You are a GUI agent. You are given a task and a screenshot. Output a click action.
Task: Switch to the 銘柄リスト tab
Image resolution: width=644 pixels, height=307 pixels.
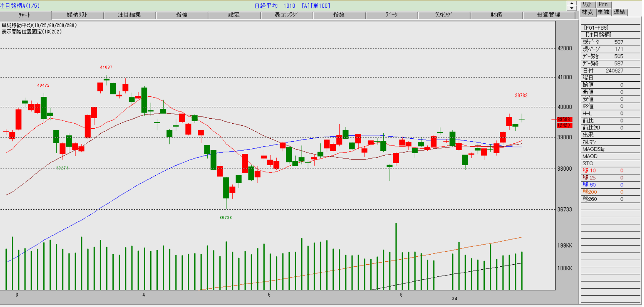[77, 15]
